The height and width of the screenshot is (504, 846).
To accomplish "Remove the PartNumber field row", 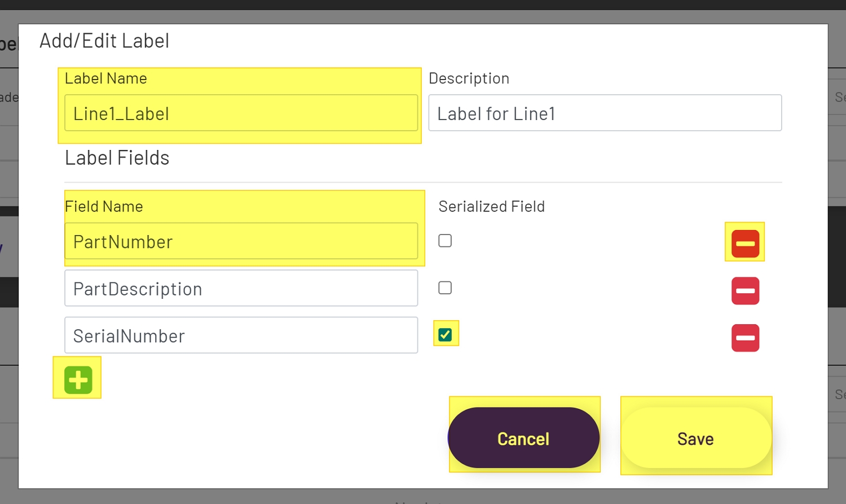I will point(744,242).
